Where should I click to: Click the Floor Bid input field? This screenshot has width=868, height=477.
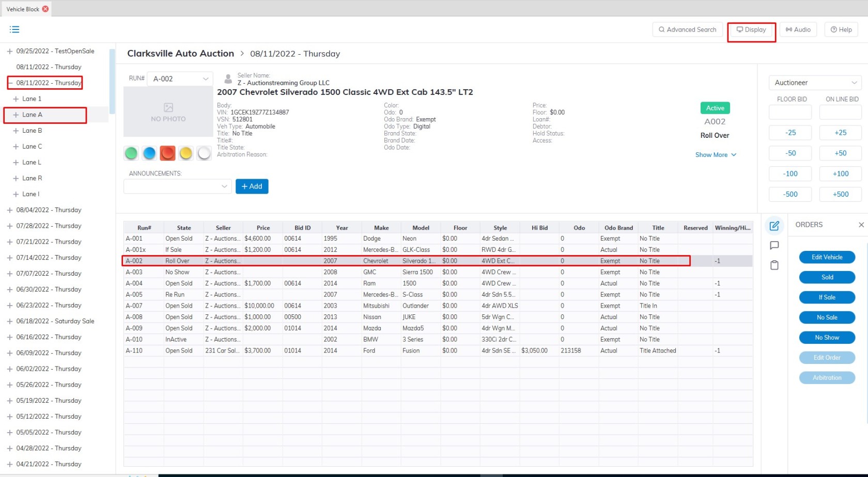790,112
